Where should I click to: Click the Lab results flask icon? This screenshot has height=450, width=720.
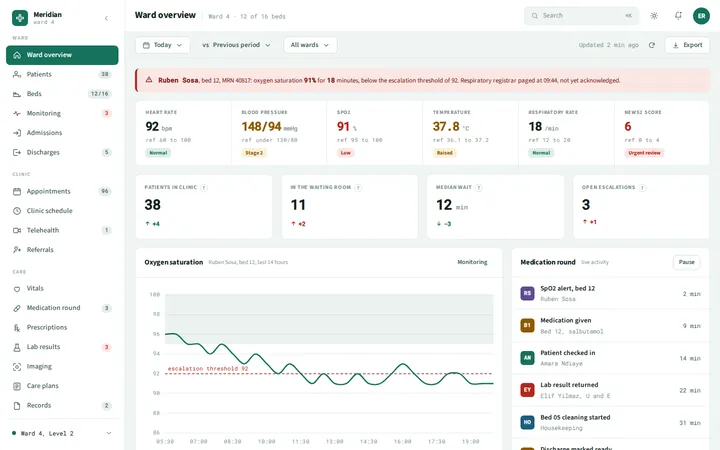tap(17, 347)
